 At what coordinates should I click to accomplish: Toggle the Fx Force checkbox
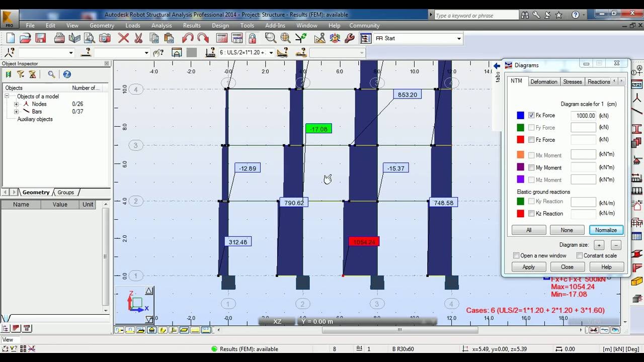click(531, 115)
